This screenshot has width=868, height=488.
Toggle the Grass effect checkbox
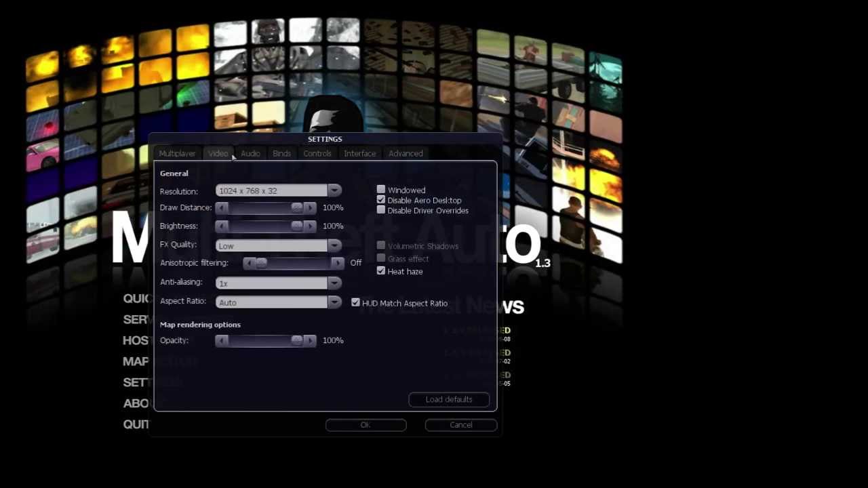point(381,258)
